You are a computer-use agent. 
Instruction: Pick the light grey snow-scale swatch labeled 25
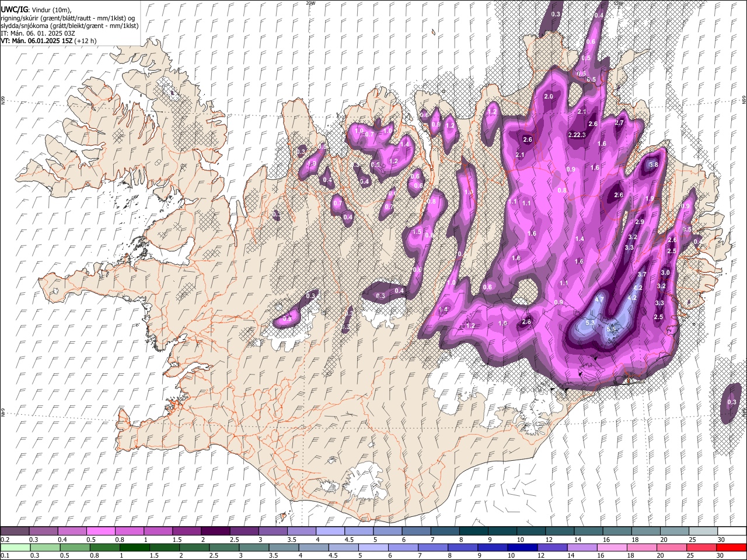pyautogui.click(x=703, y=531)
